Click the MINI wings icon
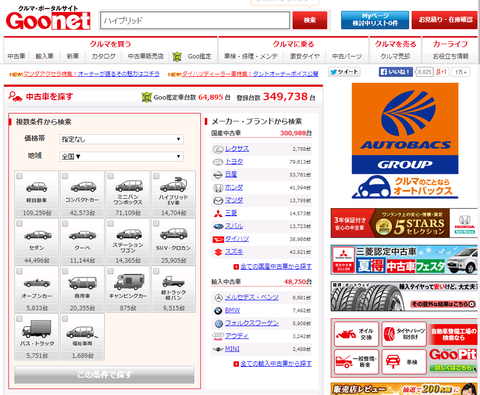 [x=218, y=349]
